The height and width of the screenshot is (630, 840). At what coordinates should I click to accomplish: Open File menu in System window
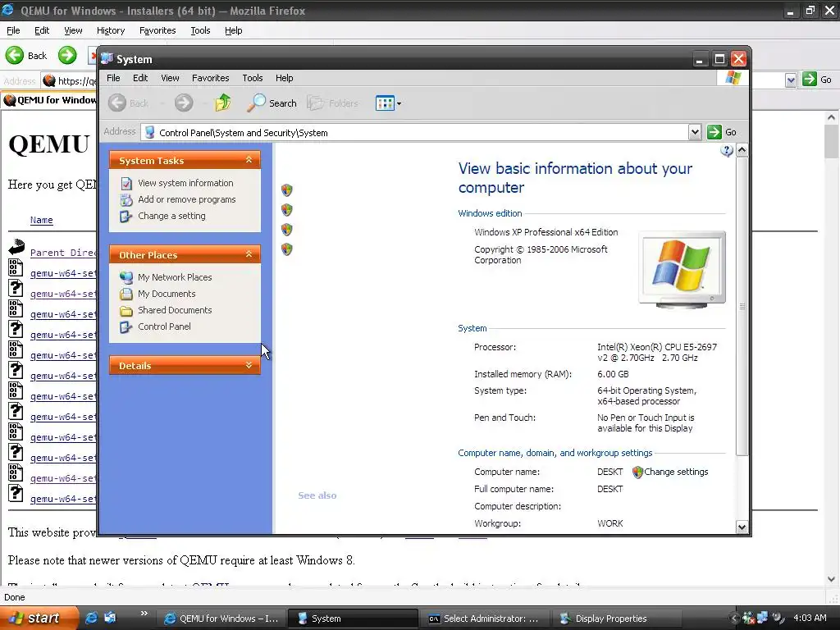(113, 78)
